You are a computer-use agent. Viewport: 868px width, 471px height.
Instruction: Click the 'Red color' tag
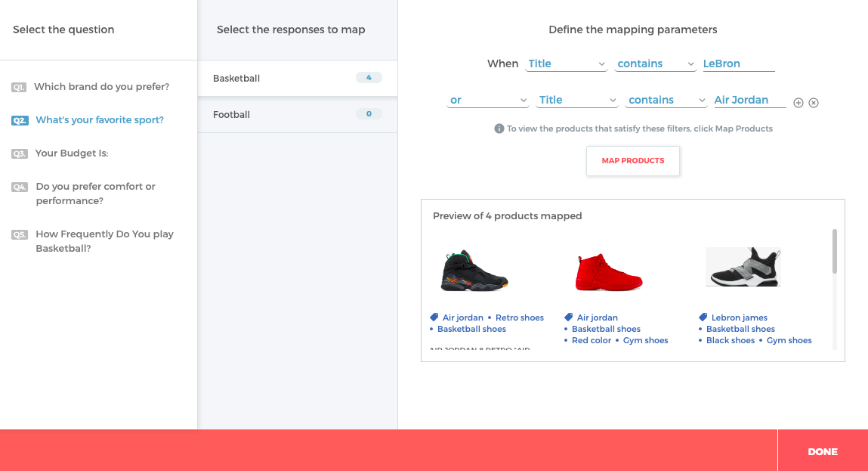(x=592, y=340)
